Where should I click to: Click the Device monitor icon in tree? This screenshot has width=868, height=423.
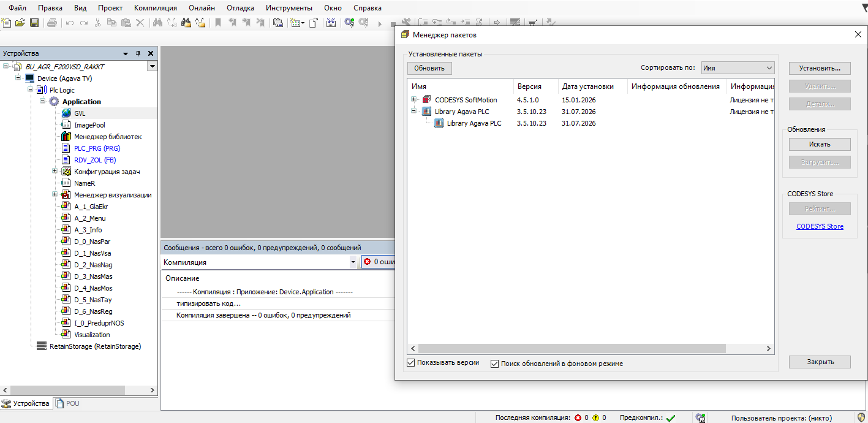(29, 78)
